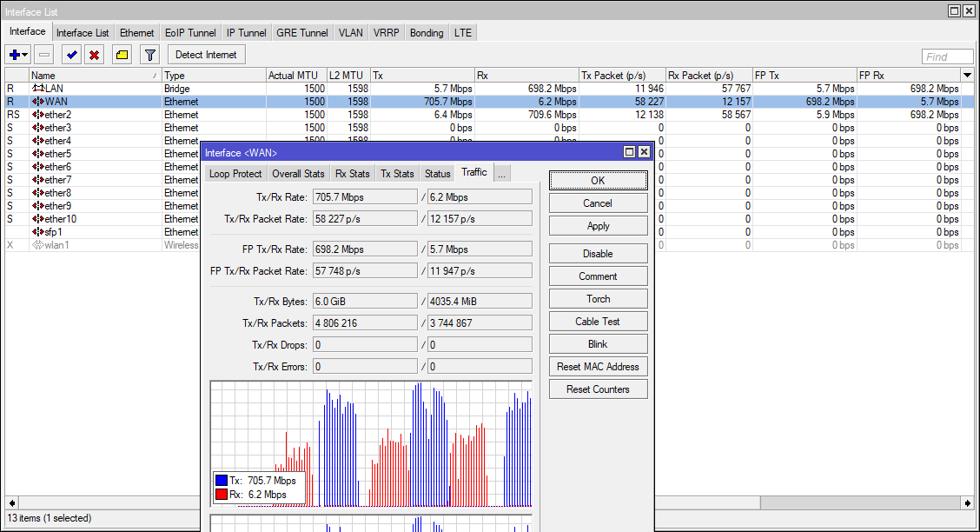This screenshot has height=532, width=980.
Task: Switch to the VLAN tab
Action: (x=350, y=32)
